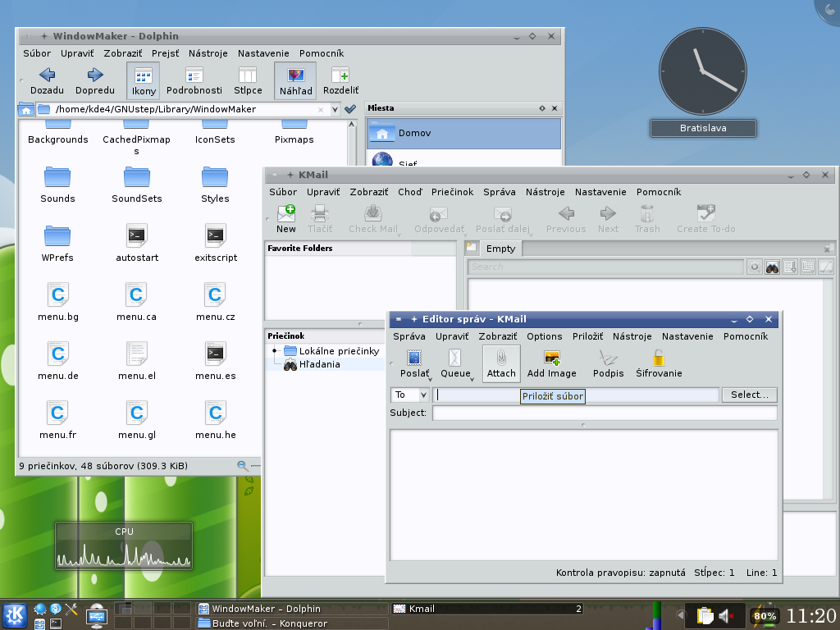
Task: Toggle Šifrovanie encryption for the message
Action: click(x=659, y=363)
